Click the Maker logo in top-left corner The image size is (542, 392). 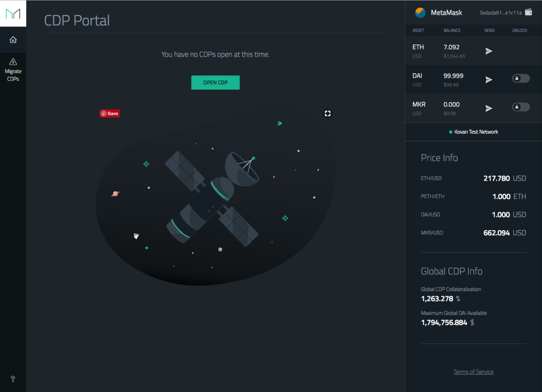coord(13,13)
